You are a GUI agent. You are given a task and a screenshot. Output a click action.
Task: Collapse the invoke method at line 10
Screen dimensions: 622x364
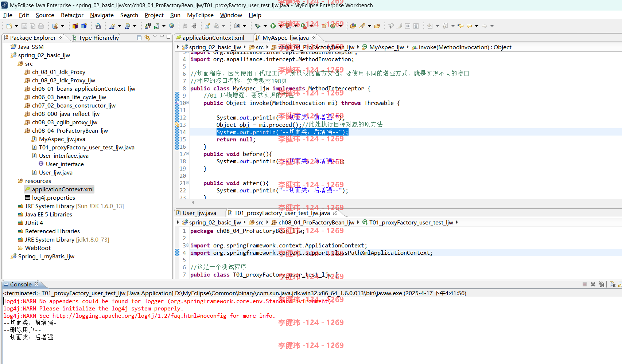point(187,103)
